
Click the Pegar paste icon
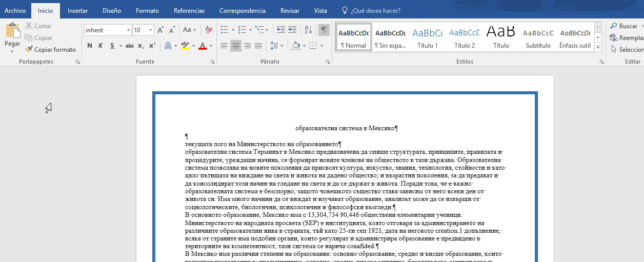point(12,30)
